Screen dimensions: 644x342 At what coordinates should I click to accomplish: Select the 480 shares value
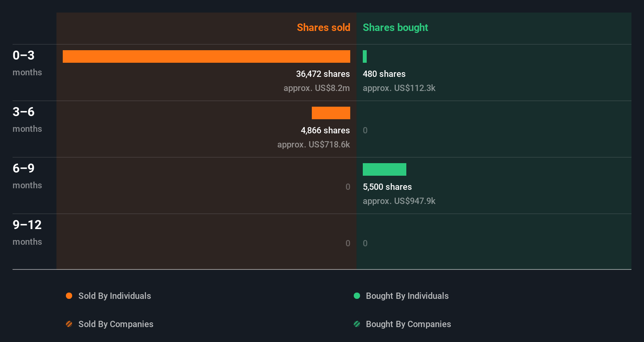[384, 74]
